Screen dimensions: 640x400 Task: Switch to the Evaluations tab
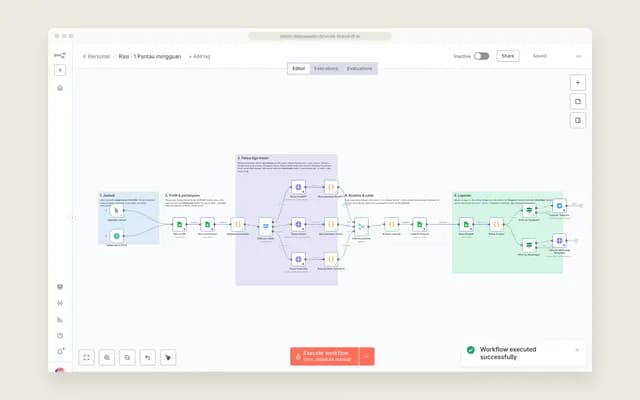point(360,68)
